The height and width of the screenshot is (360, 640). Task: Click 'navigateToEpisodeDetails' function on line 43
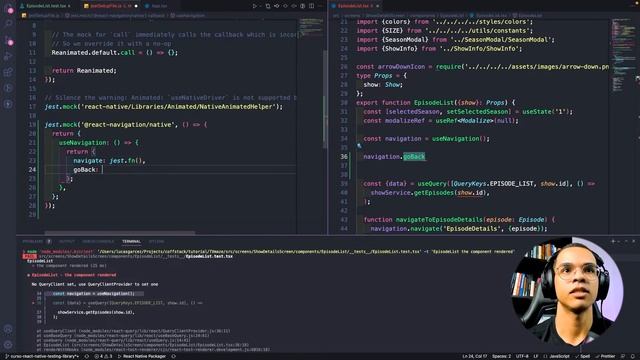439,220
